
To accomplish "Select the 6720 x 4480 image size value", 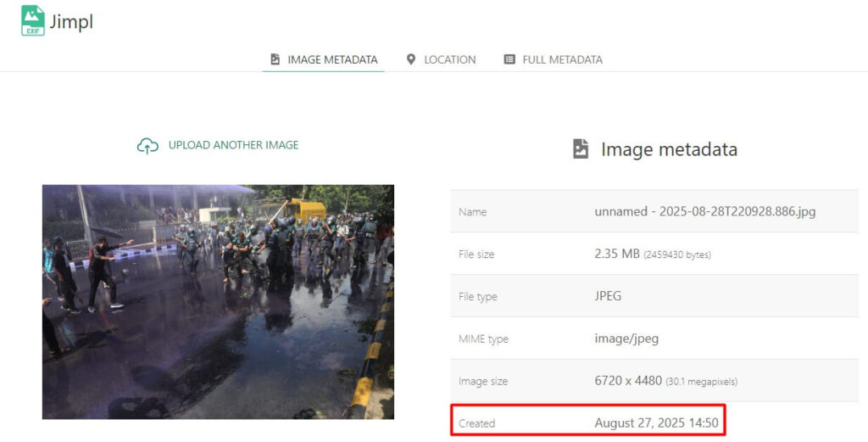I will tap(628, 381).
